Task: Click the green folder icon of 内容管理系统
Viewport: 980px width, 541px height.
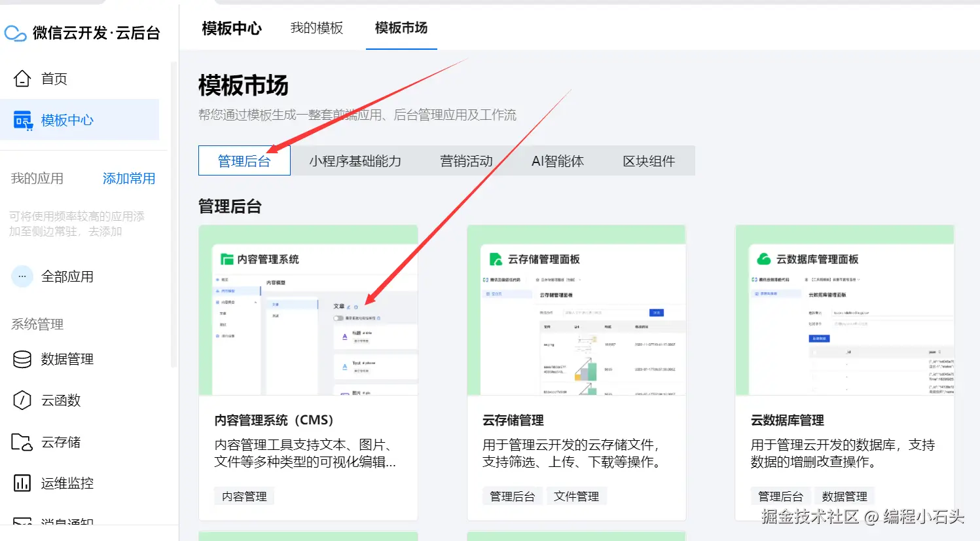Action: point(227,259)
